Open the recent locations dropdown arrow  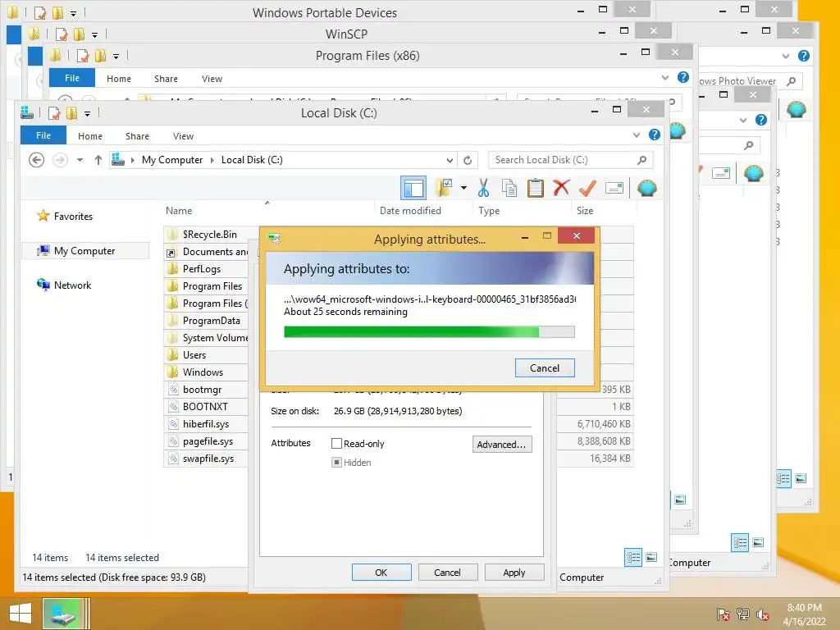tap(80, 160)
